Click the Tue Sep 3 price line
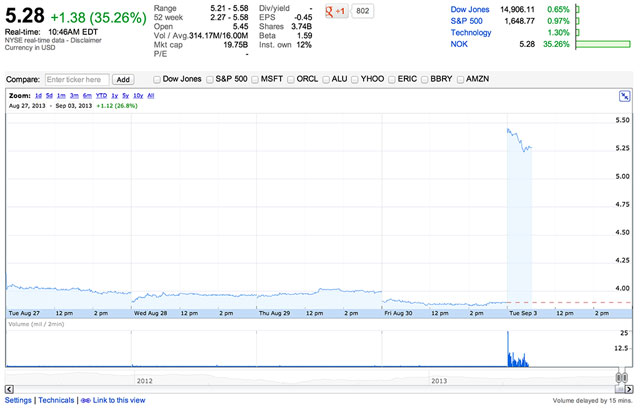Viewport: 640px width, 410px height. [519, 140]
